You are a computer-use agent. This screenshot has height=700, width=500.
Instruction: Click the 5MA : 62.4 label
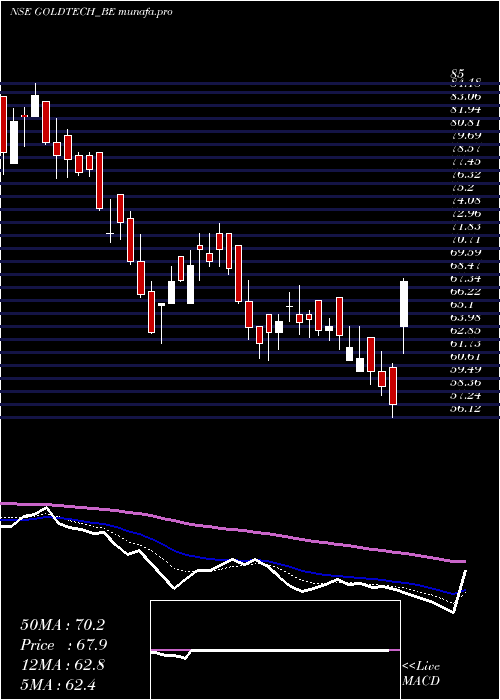(58, 684)
